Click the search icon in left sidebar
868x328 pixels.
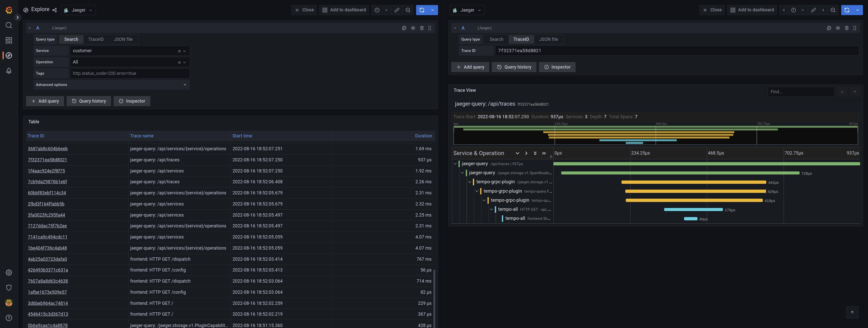9,25
